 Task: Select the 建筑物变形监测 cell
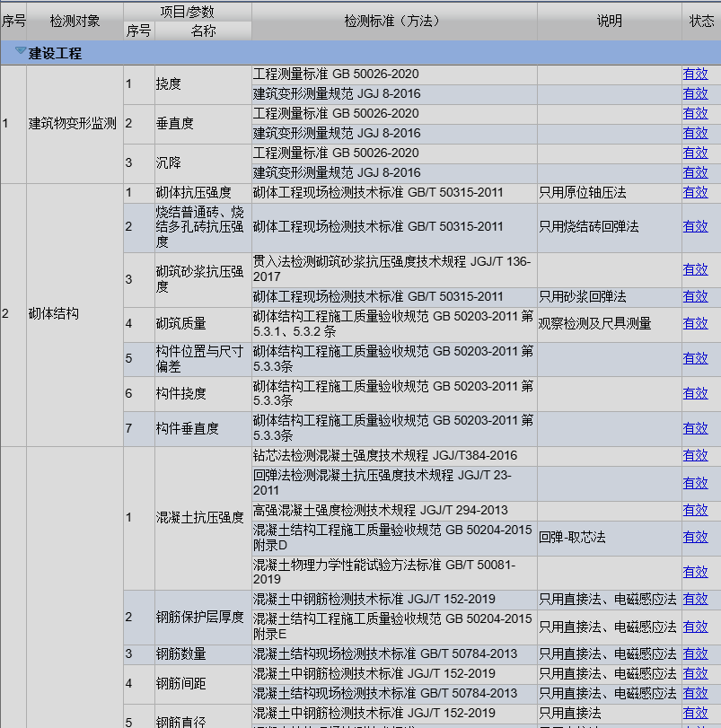[x=73, y=123]
